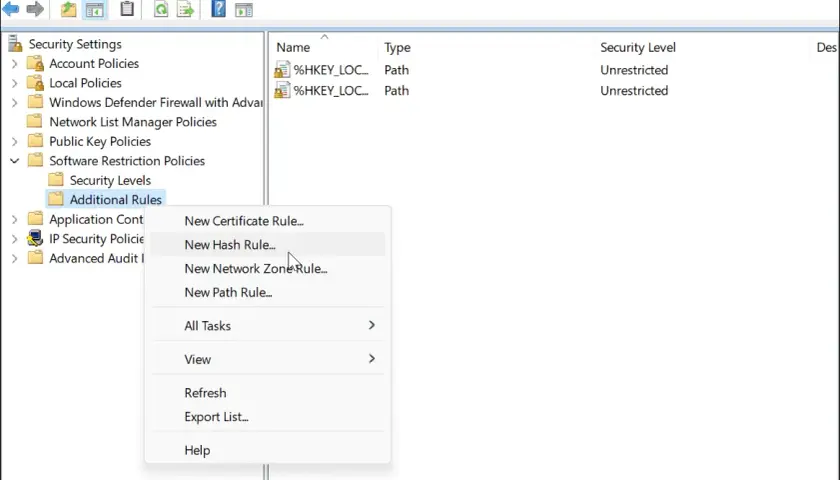
Task: Expand the Public Key Policies node
Action: click(x=14, y=141)
